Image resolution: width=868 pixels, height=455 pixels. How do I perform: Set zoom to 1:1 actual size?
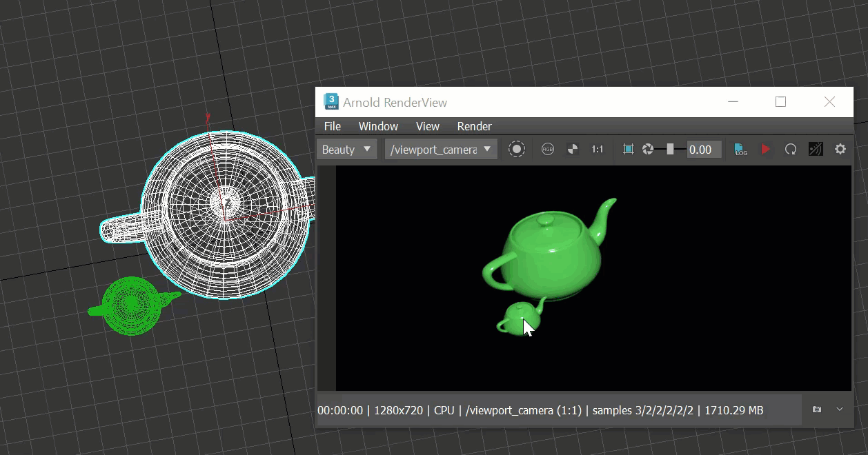(598, 149)
